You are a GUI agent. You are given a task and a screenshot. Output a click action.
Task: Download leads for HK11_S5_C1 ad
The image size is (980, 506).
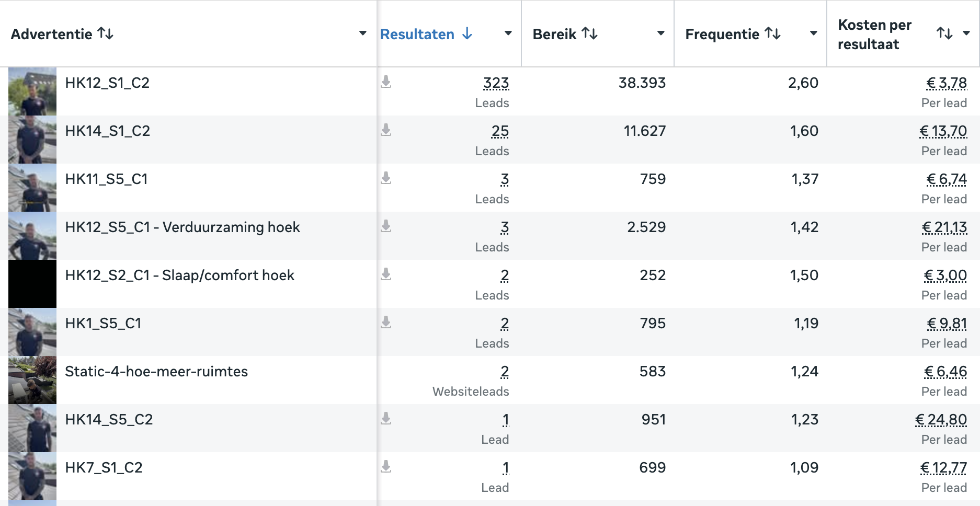point(386,178)
